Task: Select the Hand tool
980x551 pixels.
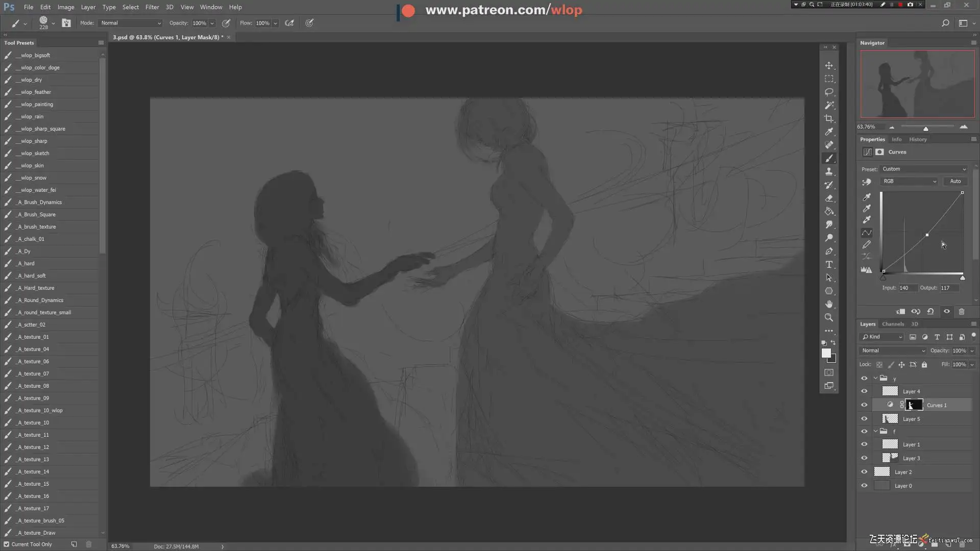Action: pyautogui.click(x=829, y=304)
